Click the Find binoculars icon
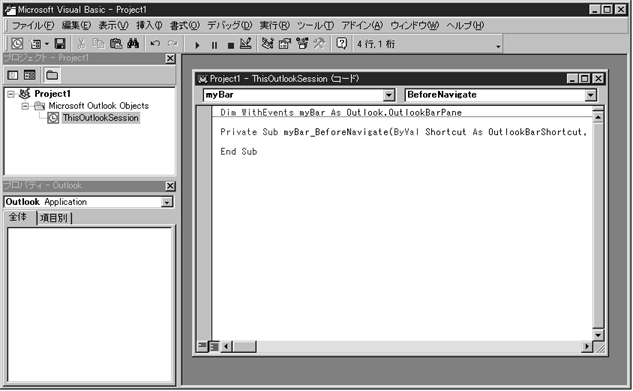Screen dimensions: 633x391 click(x=133, y=44)
